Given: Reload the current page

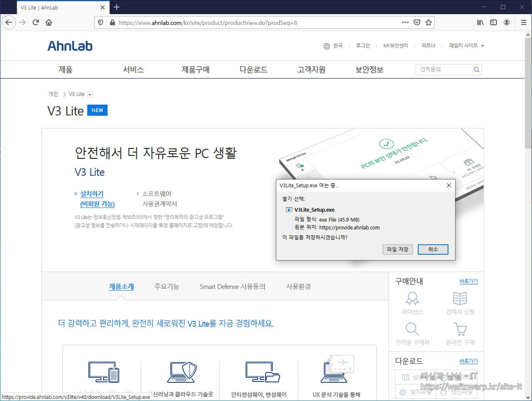Looking at the screenshot, I should [x=36, y=22].
